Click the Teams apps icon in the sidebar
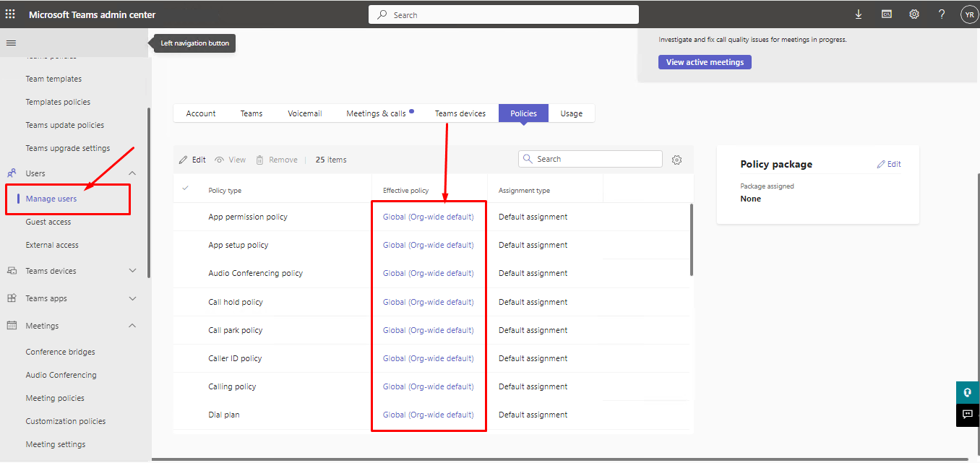 [x=12, y=298]
